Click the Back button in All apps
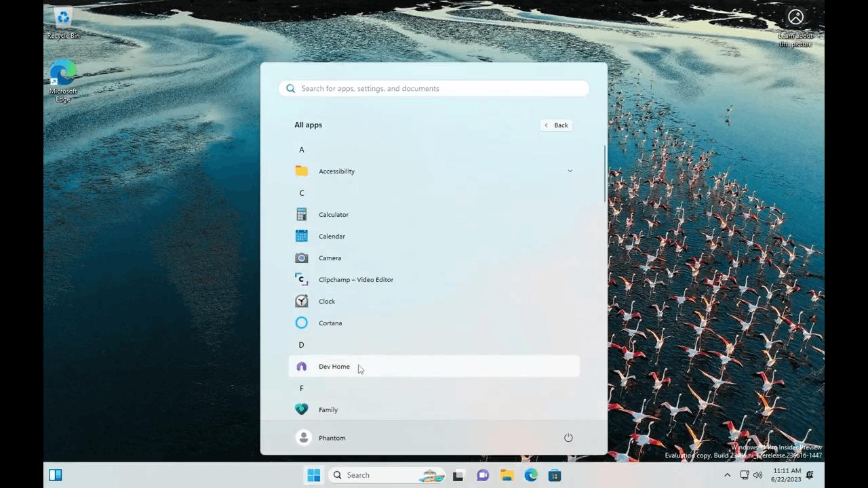Image resolution: width=868 pixels, height=488 pixels. 556,125
